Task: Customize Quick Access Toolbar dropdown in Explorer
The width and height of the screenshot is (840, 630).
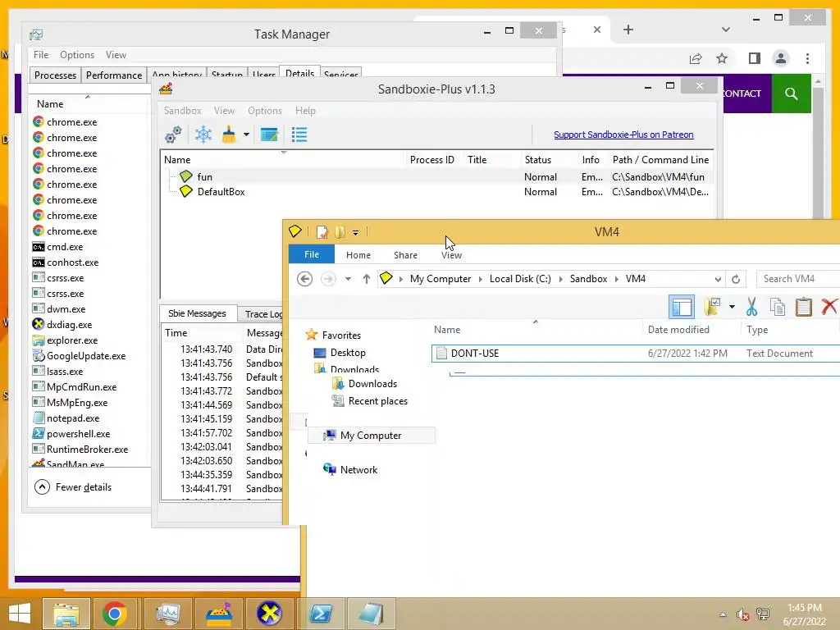Action: pyautogui.click(x=355, y=232)
